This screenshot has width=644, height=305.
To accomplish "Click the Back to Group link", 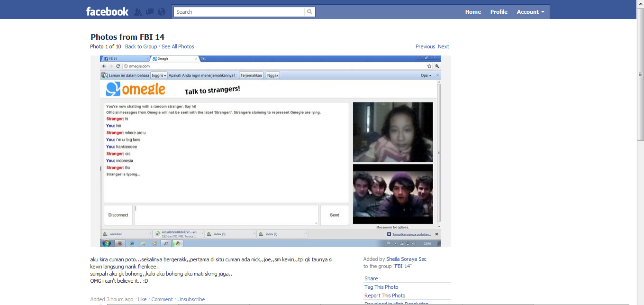I will point(141,46).
